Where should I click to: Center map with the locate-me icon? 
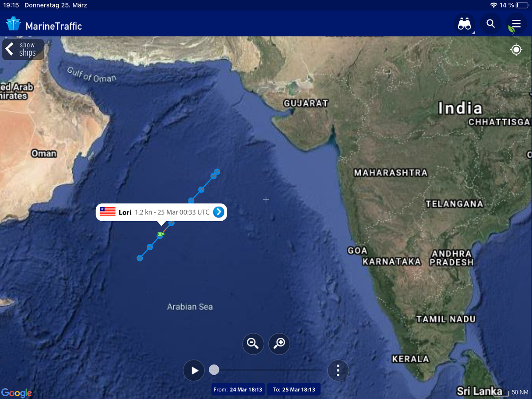pyautogui.click(x=516, y=50)
